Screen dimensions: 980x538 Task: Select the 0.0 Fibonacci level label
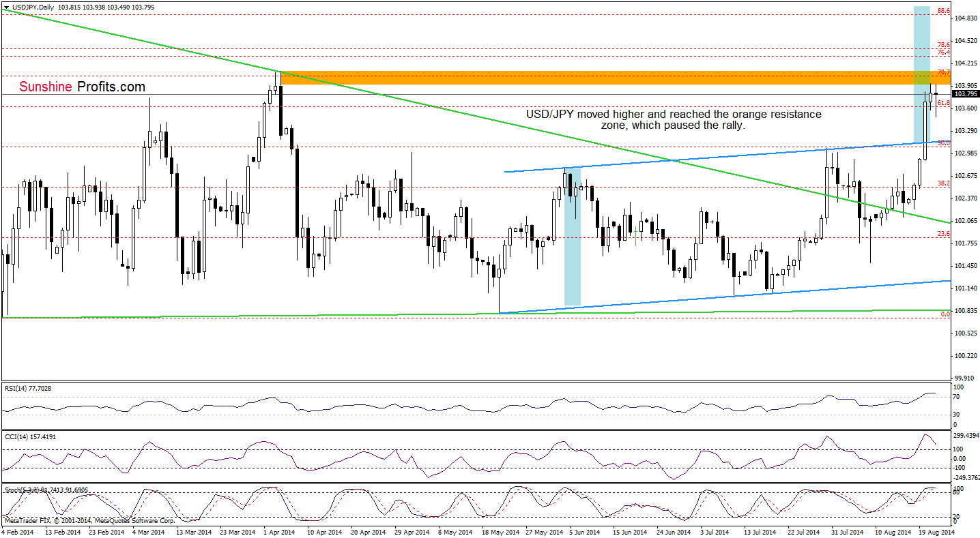946,314
